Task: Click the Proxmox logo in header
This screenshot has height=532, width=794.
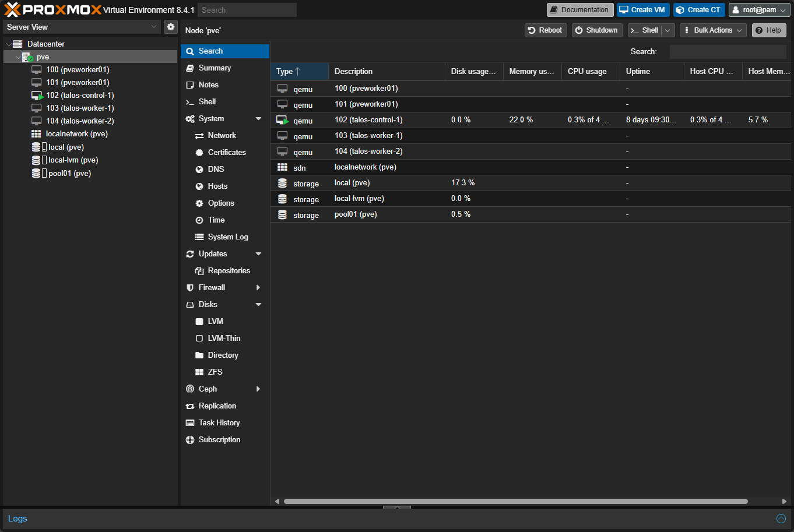Action: tap(52, 10)
